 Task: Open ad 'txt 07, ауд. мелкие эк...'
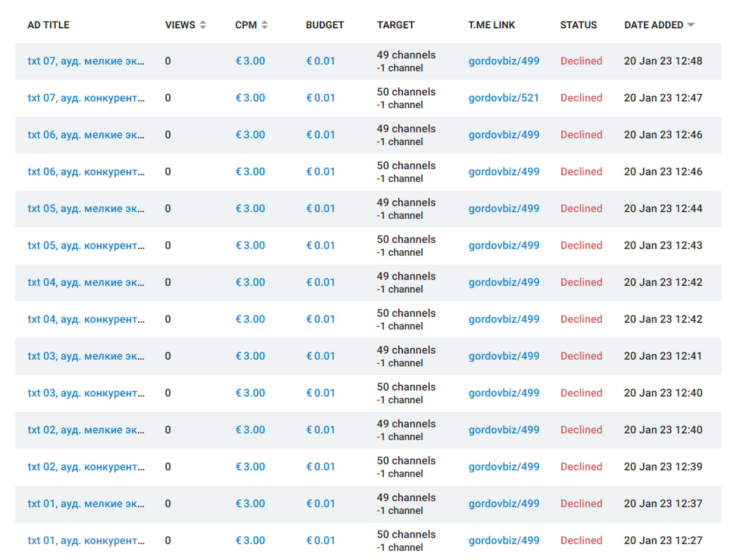[x=86, y=61]
